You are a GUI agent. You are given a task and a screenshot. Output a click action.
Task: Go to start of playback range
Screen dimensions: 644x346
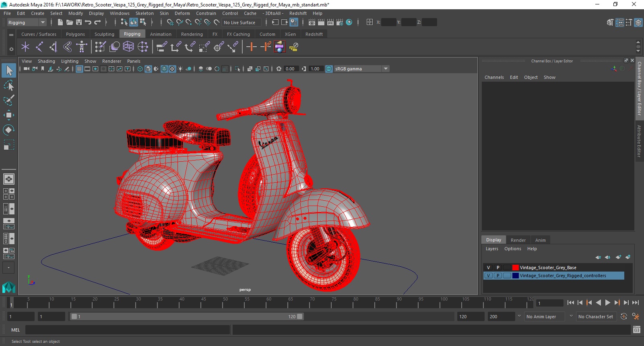[x=570, y=303]
